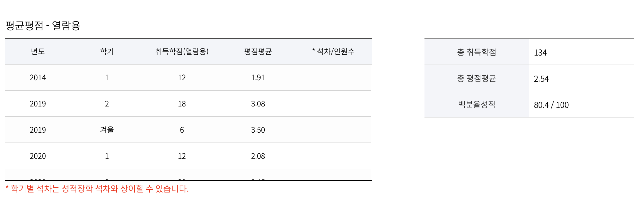This screenshot has width=644, height=210.
Task: Select the overall GPA value 2.54
Action: [x=541, y=79]
